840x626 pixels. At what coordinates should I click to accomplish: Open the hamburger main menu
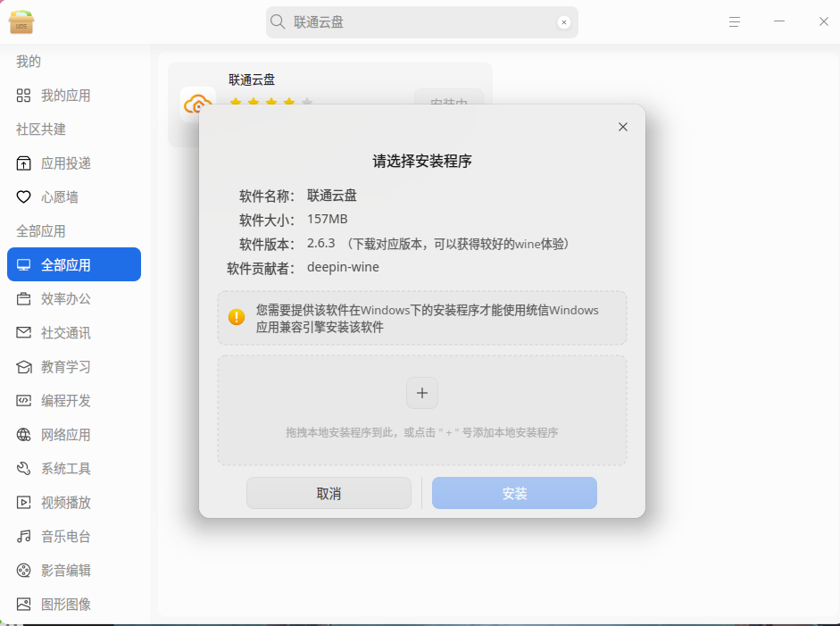(735, 22)
